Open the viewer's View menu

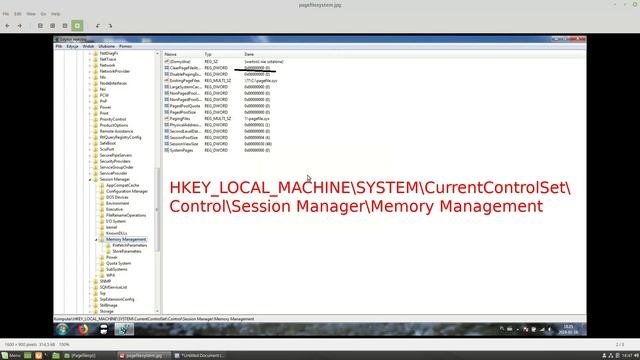(x=31, y=14)
